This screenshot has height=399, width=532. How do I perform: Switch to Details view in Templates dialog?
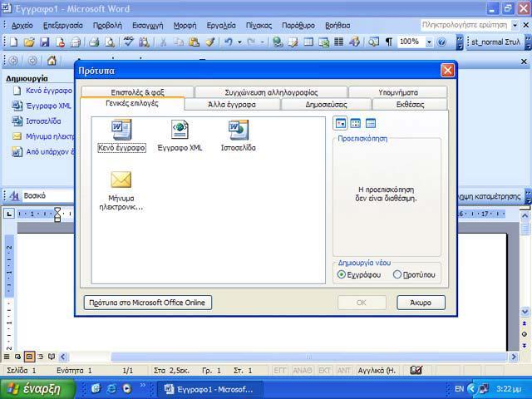coord(371,124)
